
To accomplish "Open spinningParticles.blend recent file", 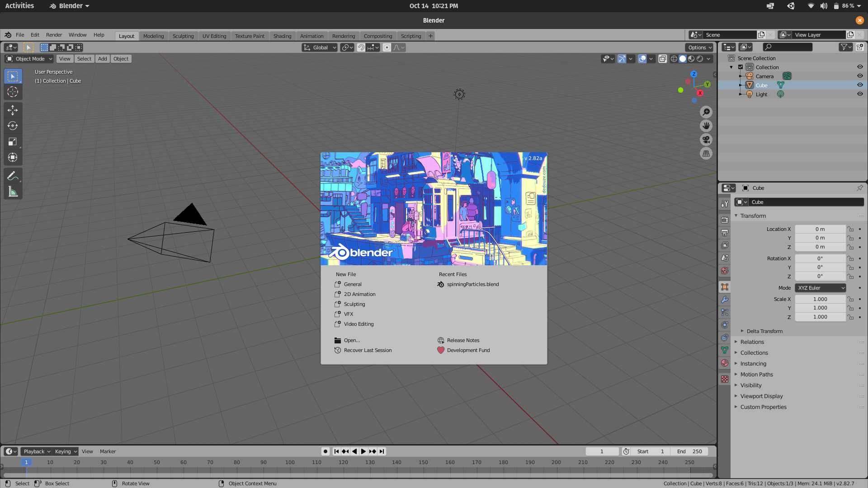I will (472, 284).
